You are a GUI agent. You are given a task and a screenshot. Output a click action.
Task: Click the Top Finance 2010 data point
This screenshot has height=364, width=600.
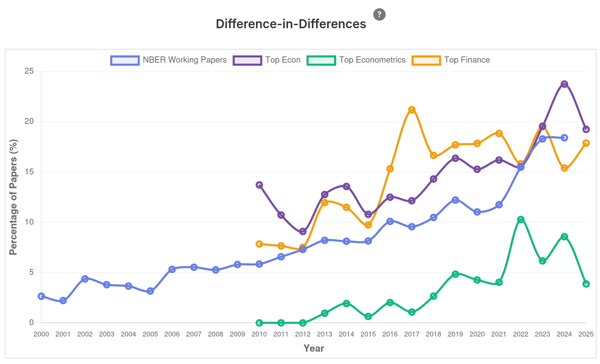coord(259,244)
